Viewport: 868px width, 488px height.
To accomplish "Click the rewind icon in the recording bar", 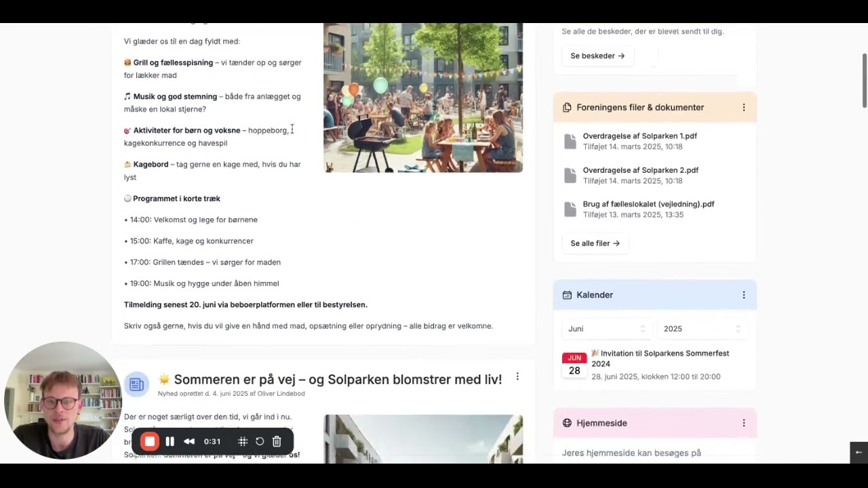I will tap(189, 441).
